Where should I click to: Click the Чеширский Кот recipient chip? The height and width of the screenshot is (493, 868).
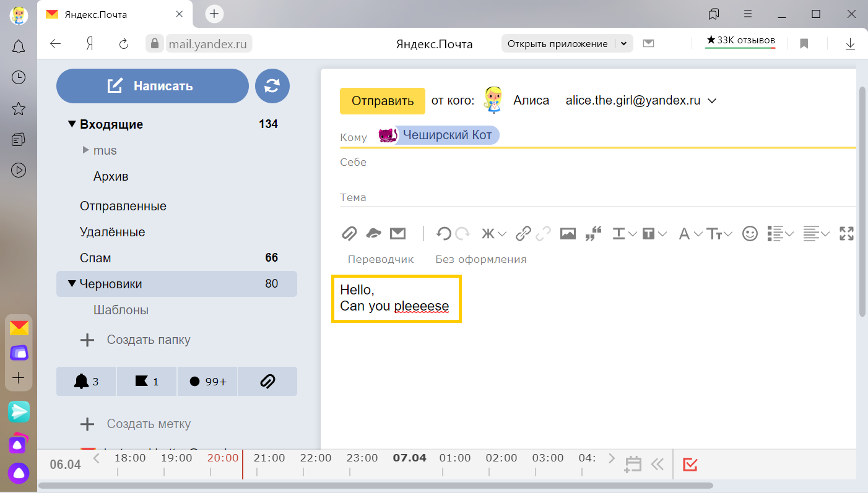(438, 135)
